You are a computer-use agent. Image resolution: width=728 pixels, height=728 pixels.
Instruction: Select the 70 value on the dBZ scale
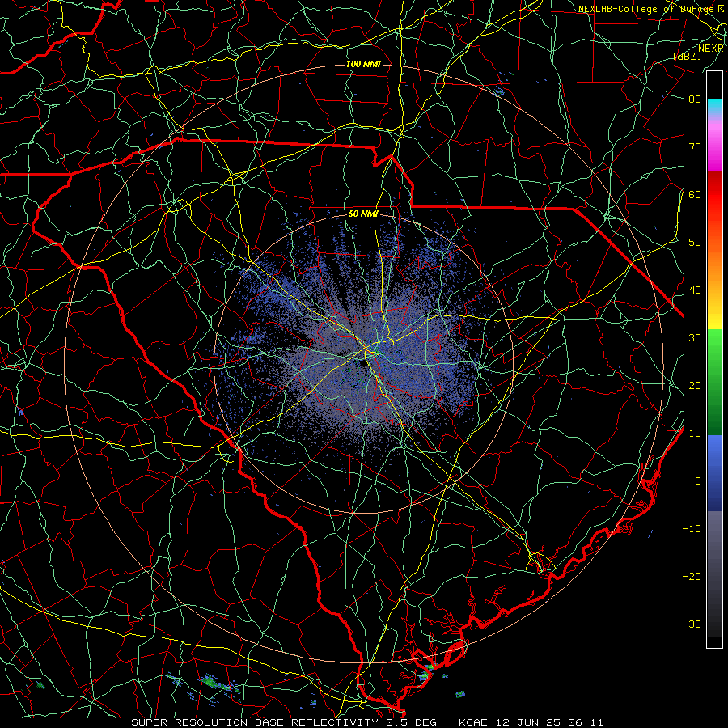coord(695,146)
